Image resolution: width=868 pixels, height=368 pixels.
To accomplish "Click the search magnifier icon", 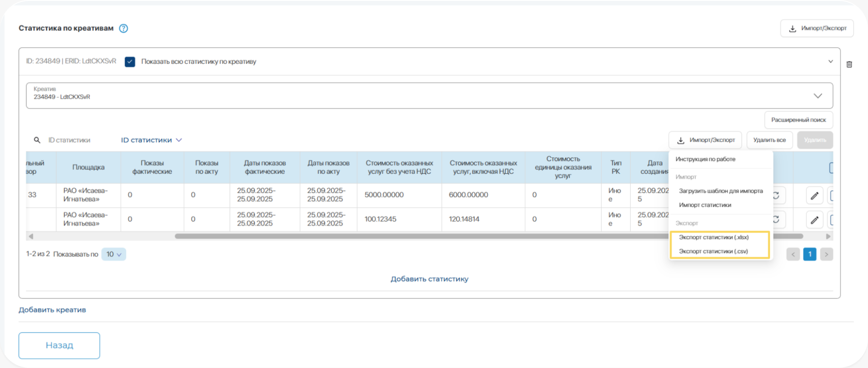I will point(37,140).
